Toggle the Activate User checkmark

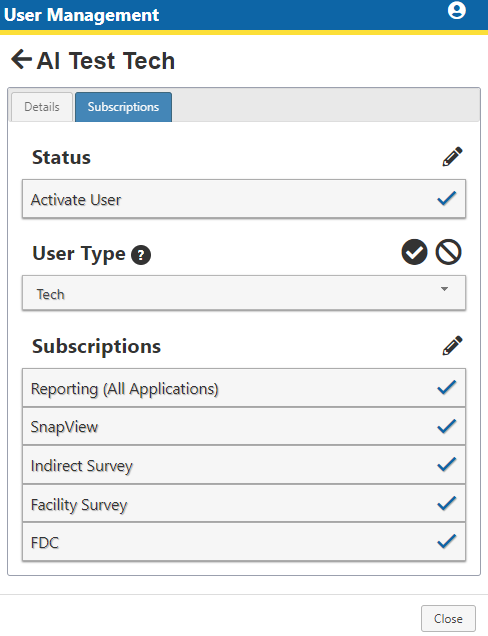point(447,199)
